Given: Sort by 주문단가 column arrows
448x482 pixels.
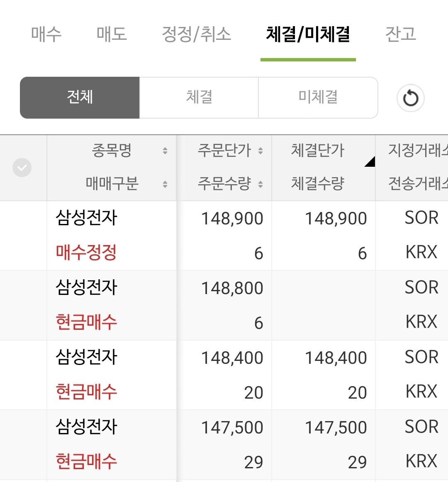Looking at the screenshot, I should click(261, 151).
